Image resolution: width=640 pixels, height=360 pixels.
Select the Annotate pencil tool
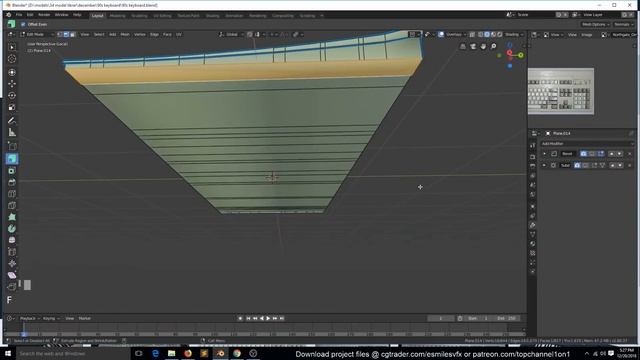12,120
